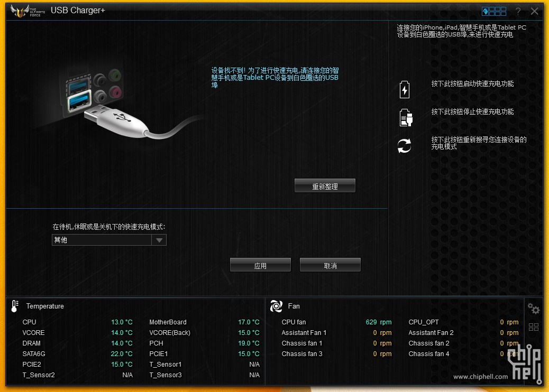Click the SATA6G label

tap(34, 353)
